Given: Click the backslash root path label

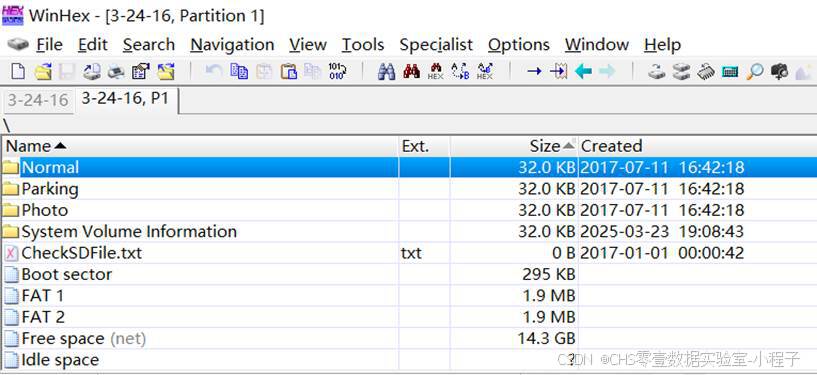Looking at the screenshot, I should coord(6,126).
